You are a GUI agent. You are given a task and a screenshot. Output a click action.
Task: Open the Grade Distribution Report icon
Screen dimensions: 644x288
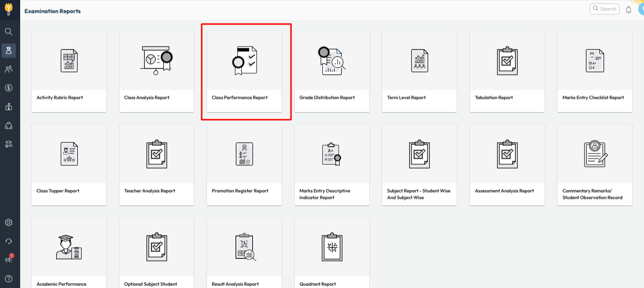pyautogui.click(x=332, y=61)
